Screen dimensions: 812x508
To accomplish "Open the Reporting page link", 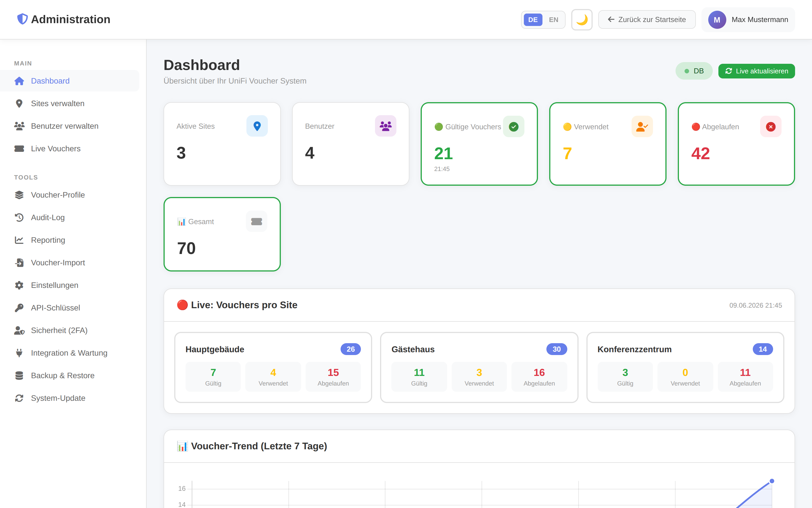I will [x=69, y=240].
